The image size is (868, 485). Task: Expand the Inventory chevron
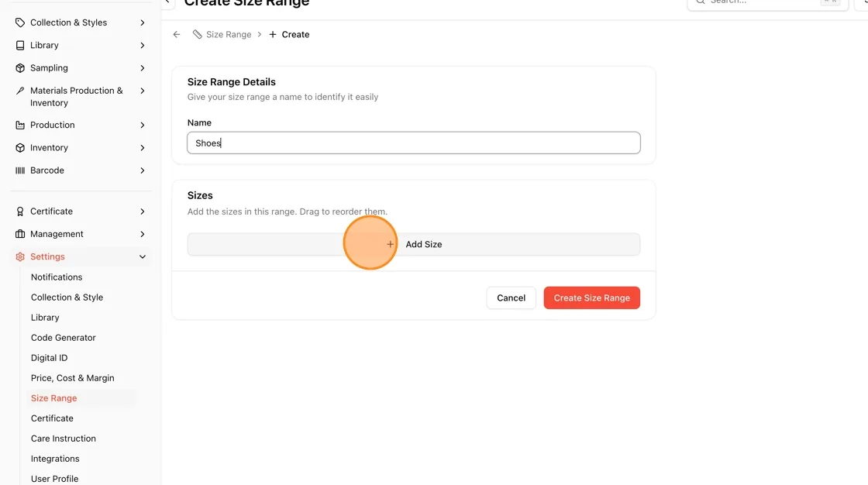[x=143, y=148]
